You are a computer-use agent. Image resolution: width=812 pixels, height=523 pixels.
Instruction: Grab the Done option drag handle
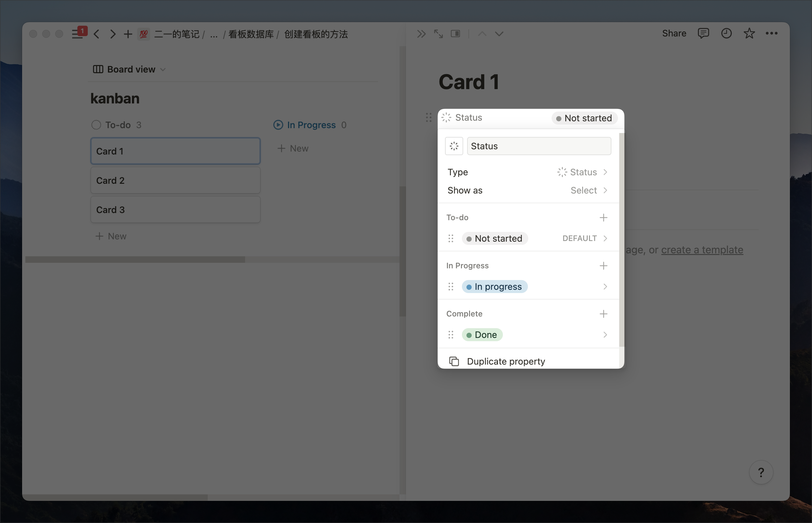click(x=451, y=335)
